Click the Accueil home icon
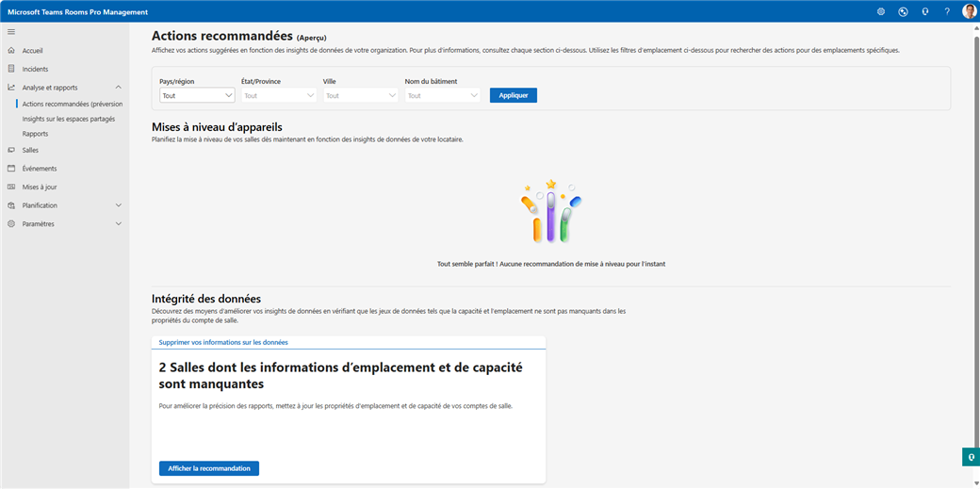Screen dimensions: 980x489 coord(11,51)
